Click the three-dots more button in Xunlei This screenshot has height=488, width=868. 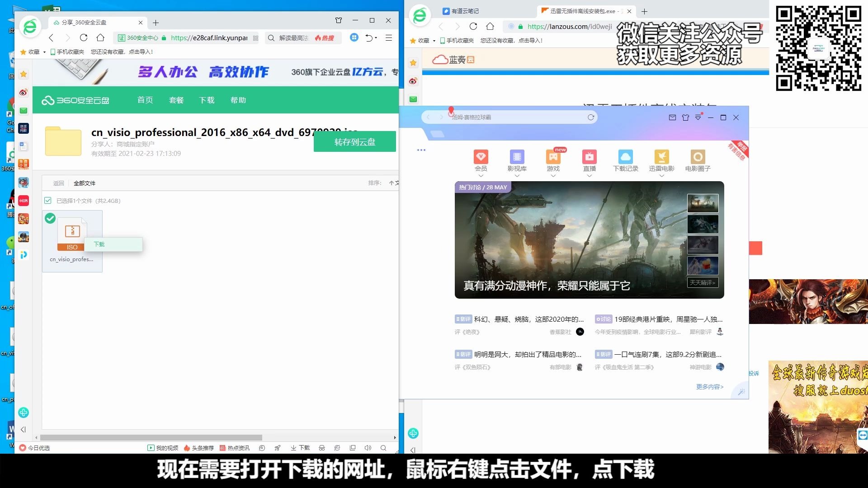[x=421, y=150]
